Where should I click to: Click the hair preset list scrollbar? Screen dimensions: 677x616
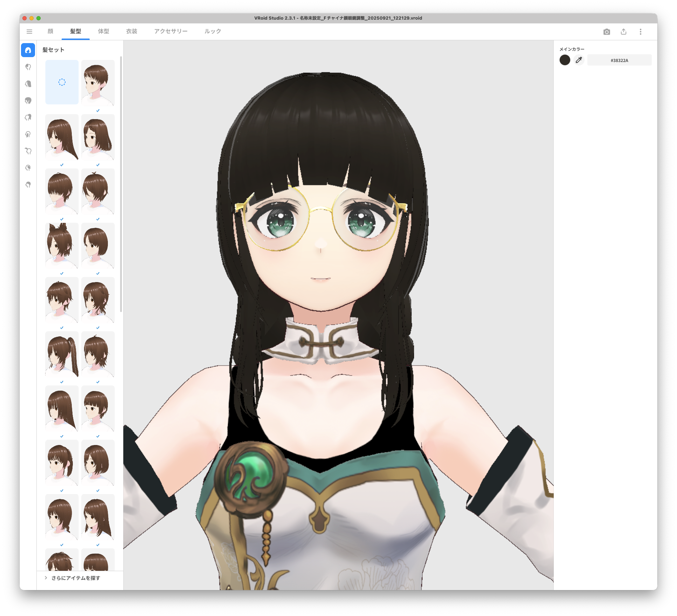click(121, 184)
